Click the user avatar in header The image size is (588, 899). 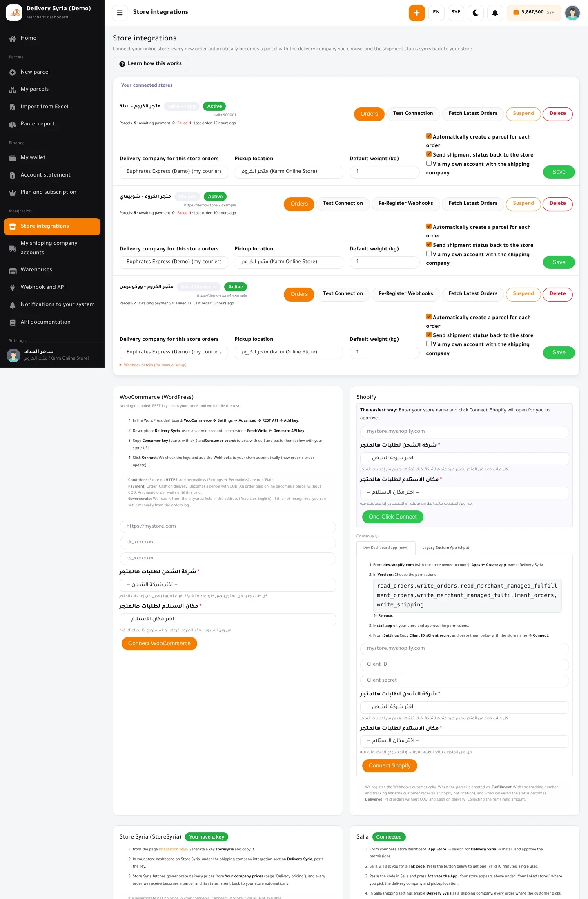click(x=572, y=13)
